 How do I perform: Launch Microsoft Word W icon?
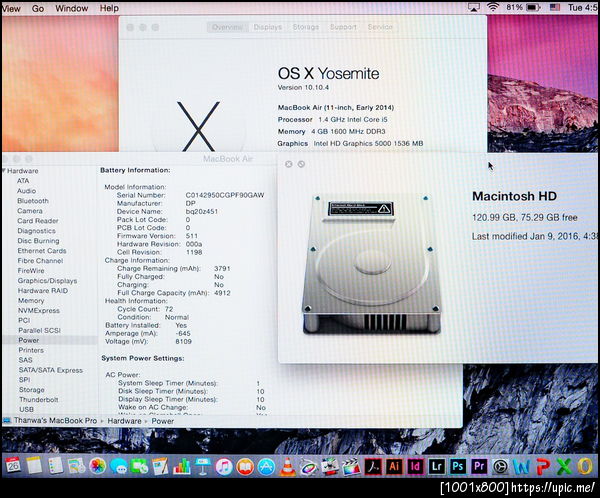[521, 467]
